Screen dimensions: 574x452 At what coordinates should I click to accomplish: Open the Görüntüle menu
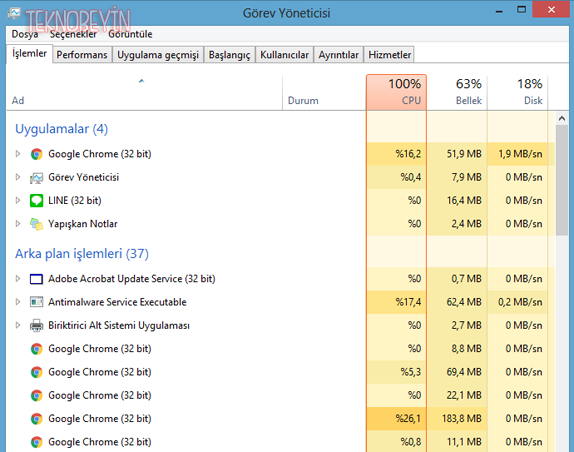130,34
